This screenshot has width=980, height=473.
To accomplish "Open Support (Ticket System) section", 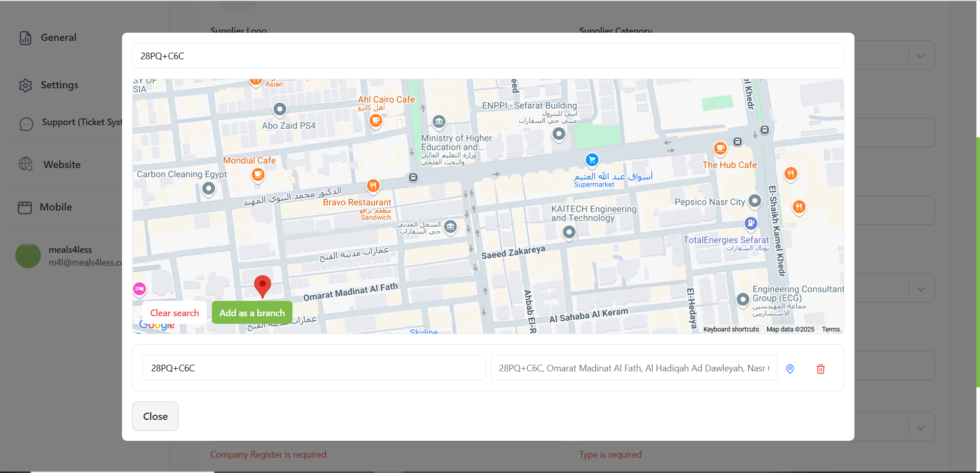I will [x=82, y=122].
